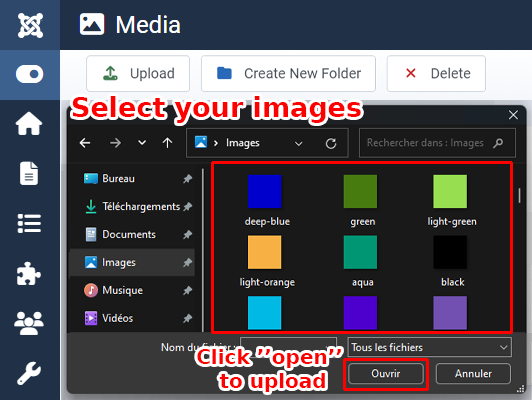This screenshot has height=400, width=532.
Task: Select Images in the navigation pane
Action: [132, 262]
